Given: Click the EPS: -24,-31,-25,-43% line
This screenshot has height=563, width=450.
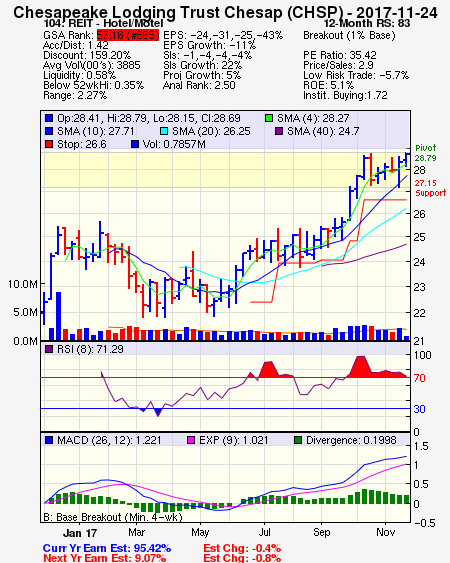Looking at the screenshot, I should coord(223,35).
